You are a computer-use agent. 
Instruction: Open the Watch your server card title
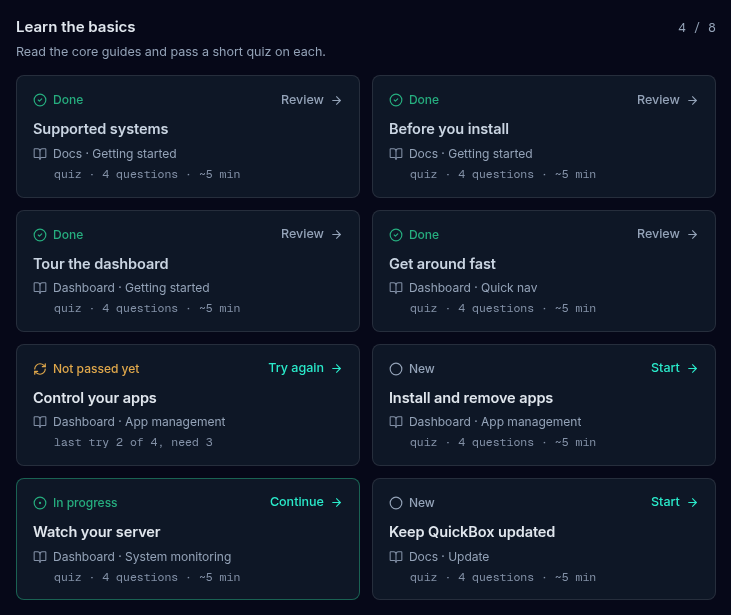tap(97, 532)
